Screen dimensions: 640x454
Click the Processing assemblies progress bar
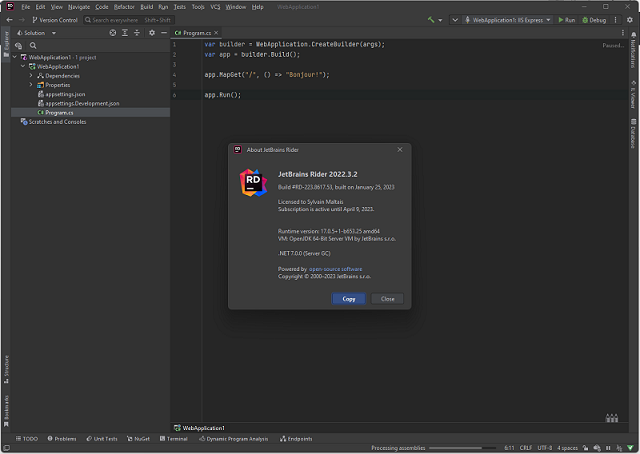pos(461,447)
